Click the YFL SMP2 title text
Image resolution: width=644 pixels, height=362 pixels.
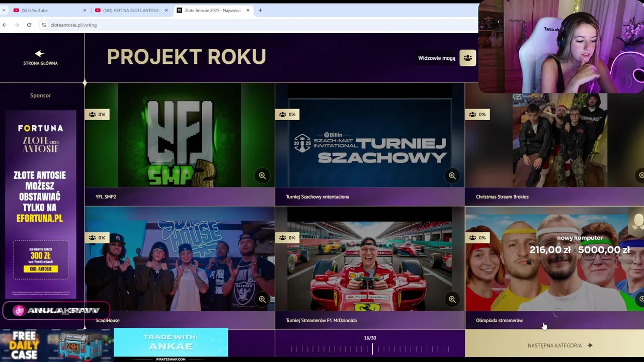(x=106, y=197)
